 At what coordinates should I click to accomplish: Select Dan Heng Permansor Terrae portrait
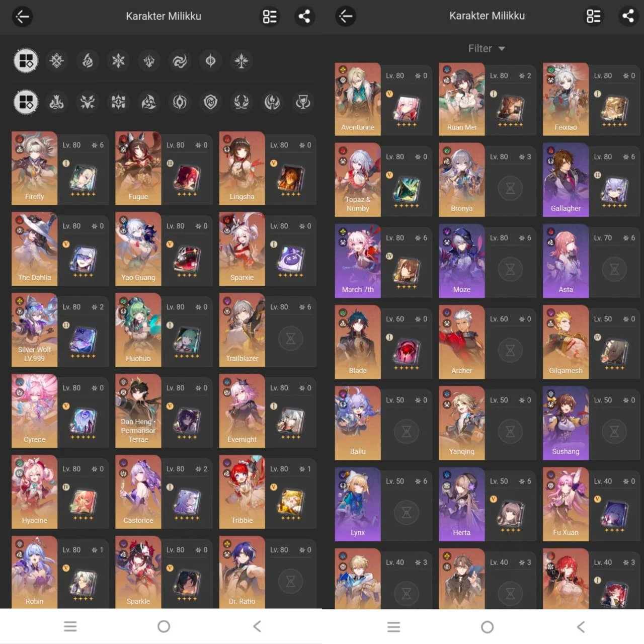pyautogui.click(x=138, y=411)
